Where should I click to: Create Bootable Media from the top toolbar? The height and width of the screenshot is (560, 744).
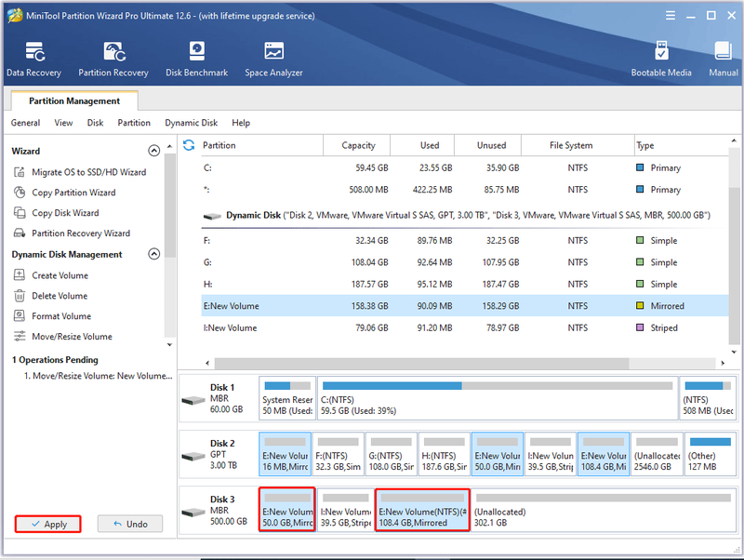coord(661,59)
